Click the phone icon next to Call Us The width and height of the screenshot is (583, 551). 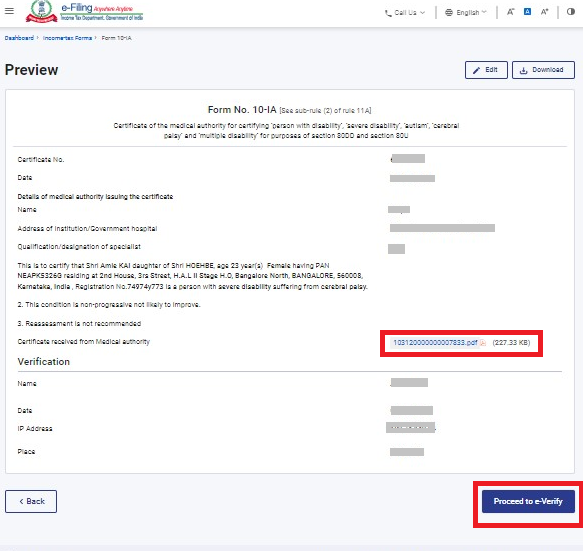388,13
